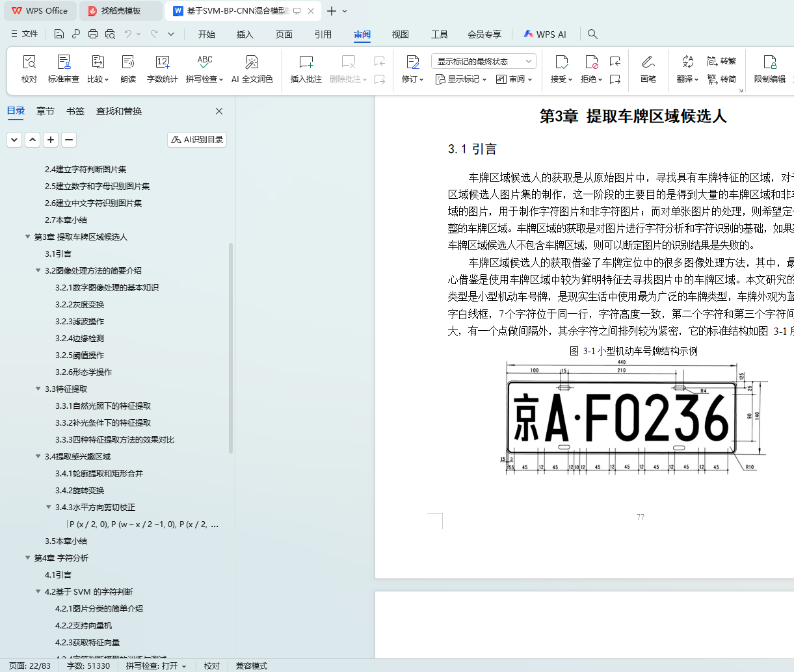The width and height of the screenshot is (794, 672).
Task: Click the output-as-PDF icon beside save
Action: pyautogui.click(x=76, y=34)
